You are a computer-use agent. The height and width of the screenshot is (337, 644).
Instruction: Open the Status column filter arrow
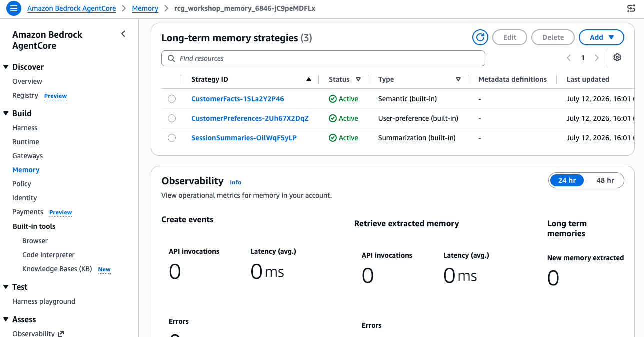(358, 79)
